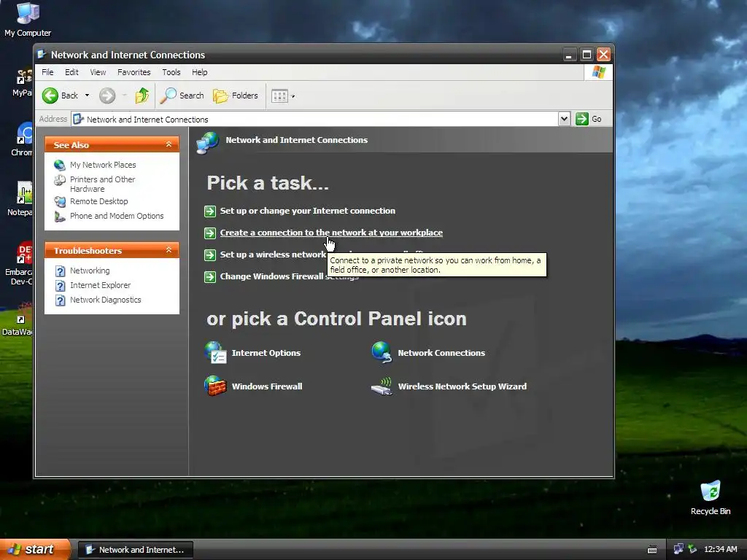
Task: Select Set up a wireless network task
Action: click(x=273, y=254)
